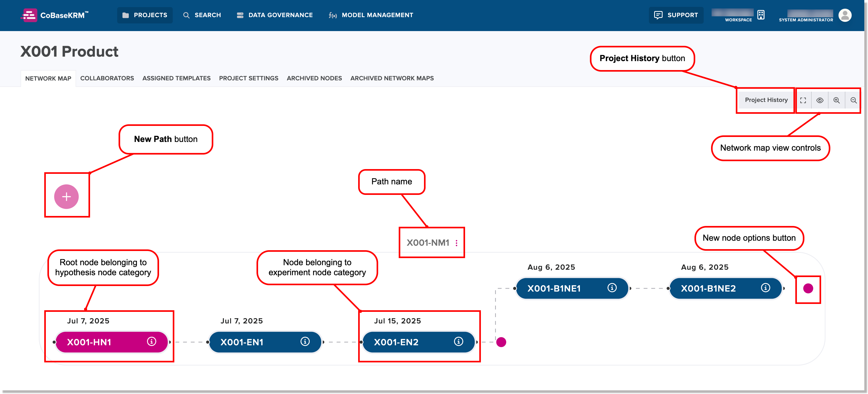The image size is (868, 394).
Task: Open the workspace building icon selector
Action: tap(761, 15)
